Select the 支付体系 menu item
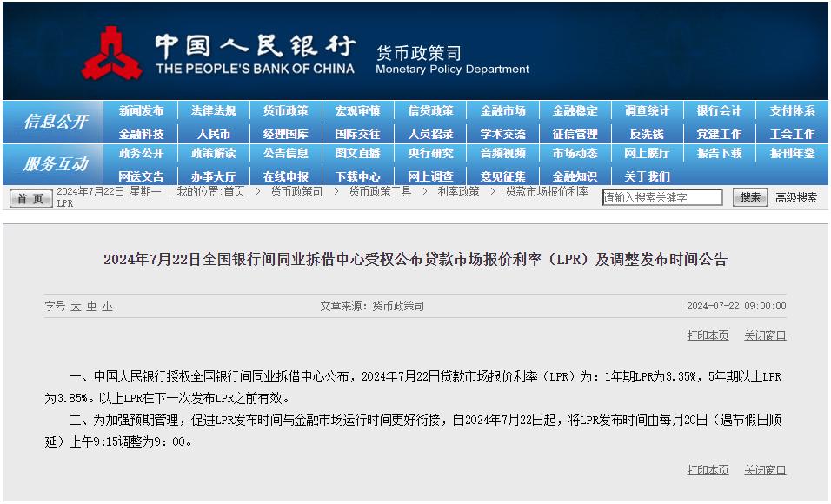 coord(791,111)
